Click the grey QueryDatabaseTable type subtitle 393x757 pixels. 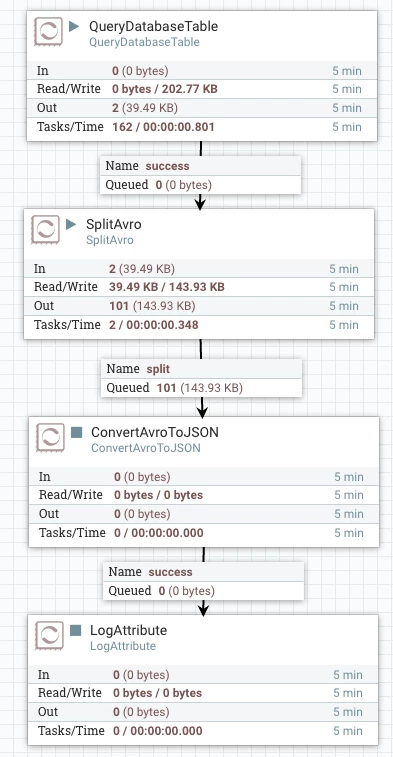point(144,42)
